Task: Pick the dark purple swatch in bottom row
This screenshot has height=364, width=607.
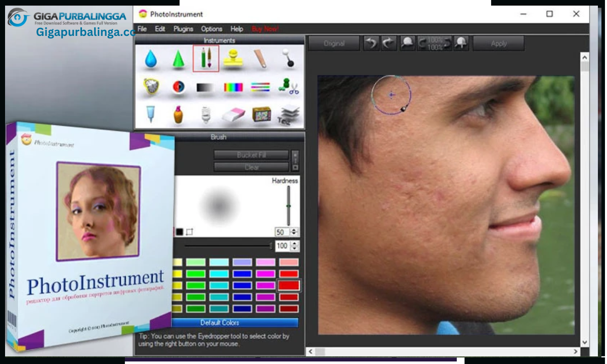Action: coord(266,308)
